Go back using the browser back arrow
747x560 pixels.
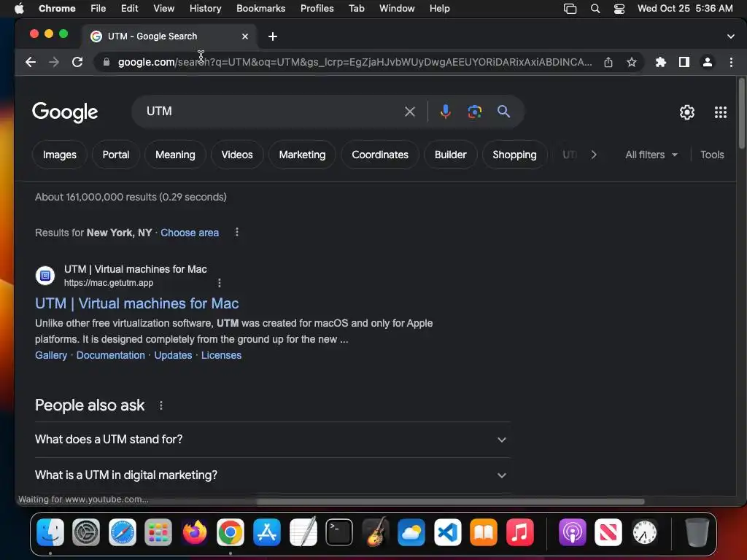[31, 62]
